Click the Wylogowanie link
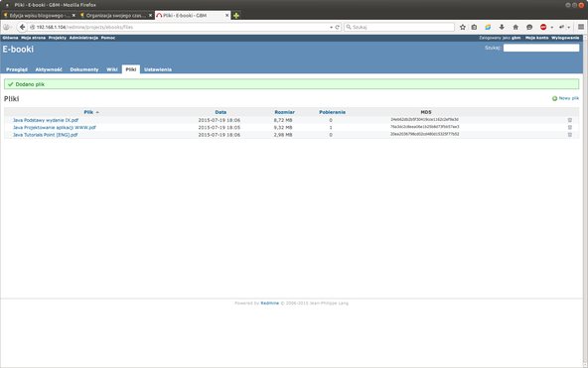Viewport: 588px width, 368px height. [565, 38]
